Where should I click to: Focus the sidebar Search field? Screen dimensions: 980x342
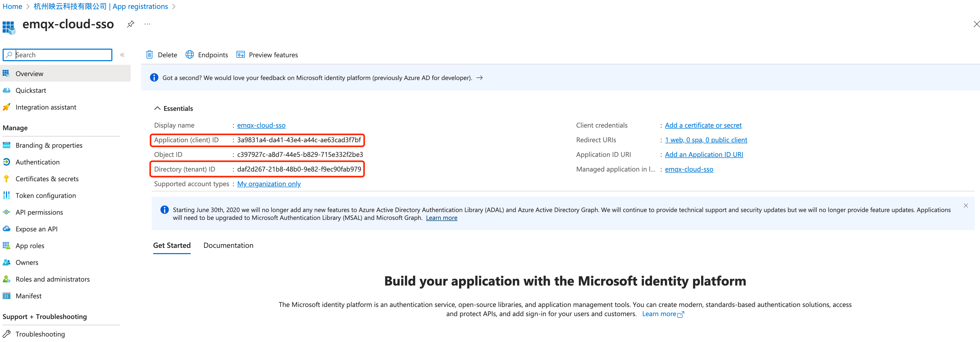point(61,55)
